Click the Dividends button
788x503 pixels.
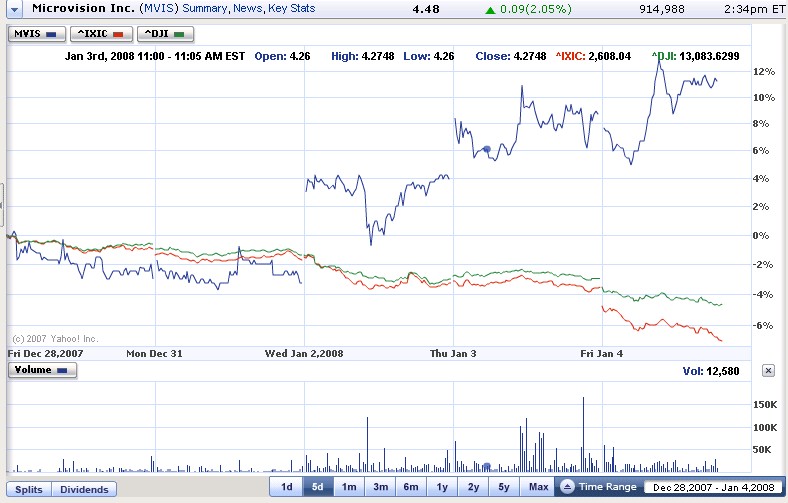click(84, 489)
